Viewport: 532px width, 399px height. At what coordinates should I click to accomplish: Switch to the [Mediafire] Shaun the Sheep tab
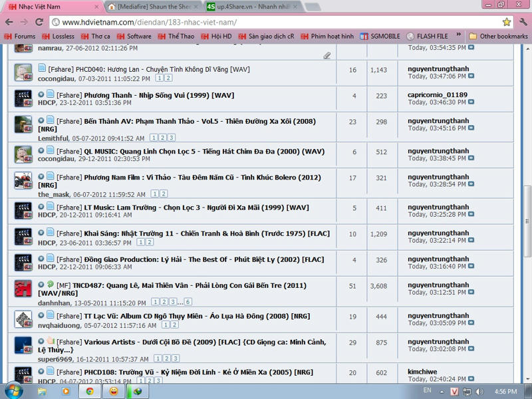coord(154,7)
